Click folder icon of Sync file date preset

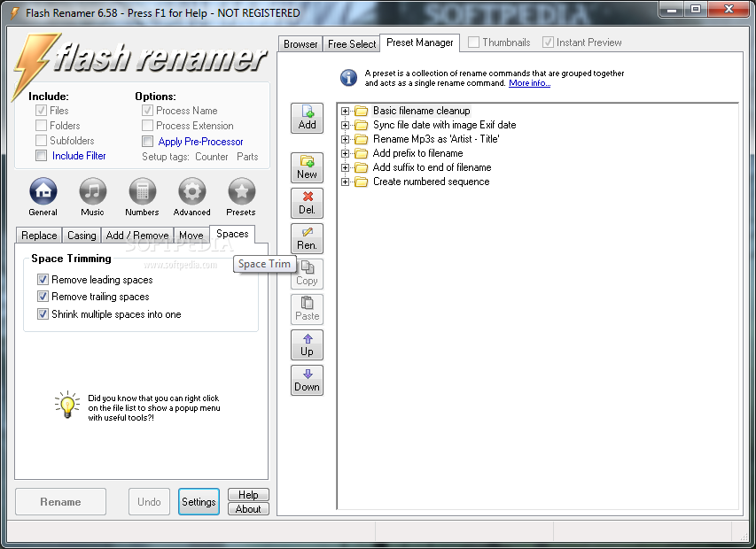point(361,125)
